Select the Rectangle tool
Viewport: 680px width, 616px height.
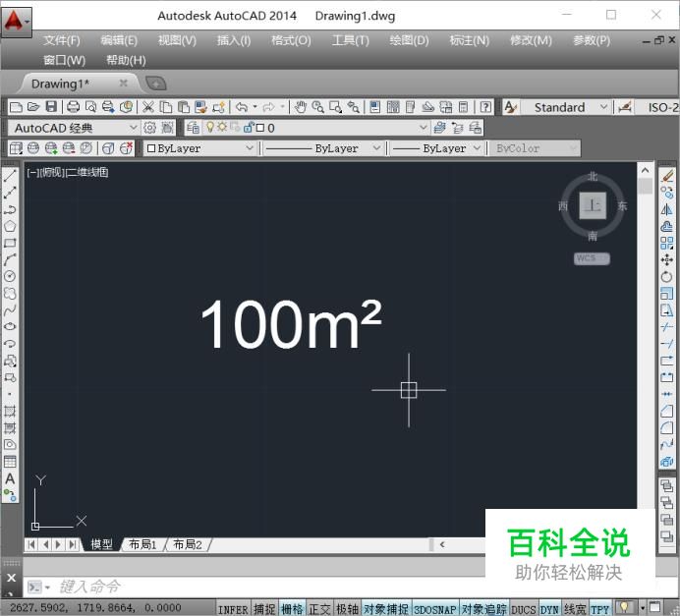pos(10,243)
